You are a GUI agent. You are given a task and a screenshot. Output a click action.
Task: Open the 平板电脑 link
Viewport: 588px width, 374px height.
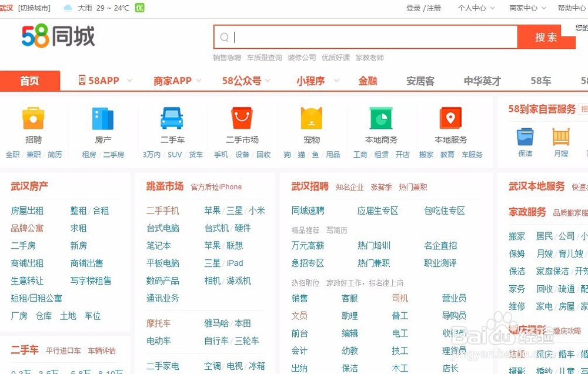(163, 263)
